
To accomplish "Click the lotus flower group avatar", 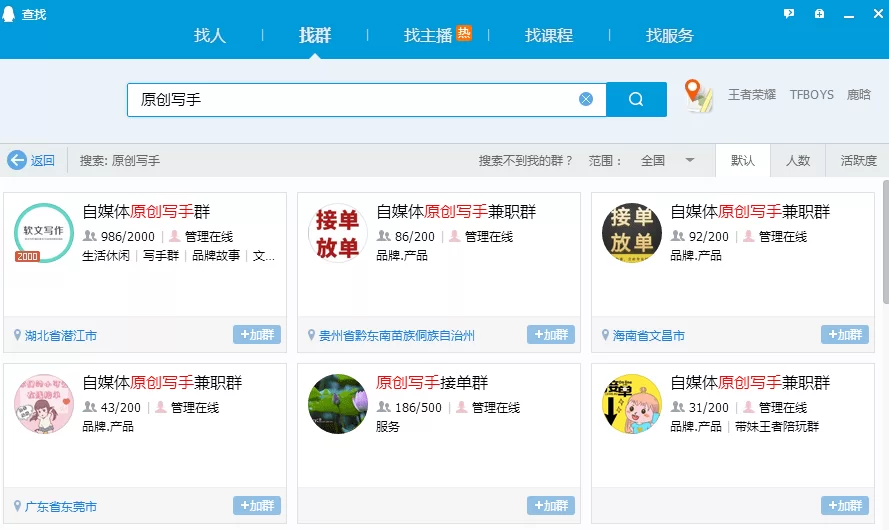I will click(338, 404).
